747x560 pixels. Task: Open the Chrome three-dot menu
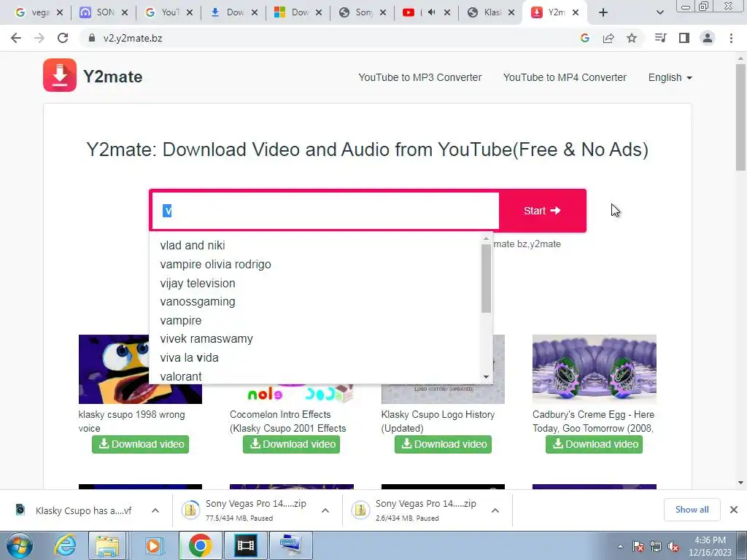[731, 38]
